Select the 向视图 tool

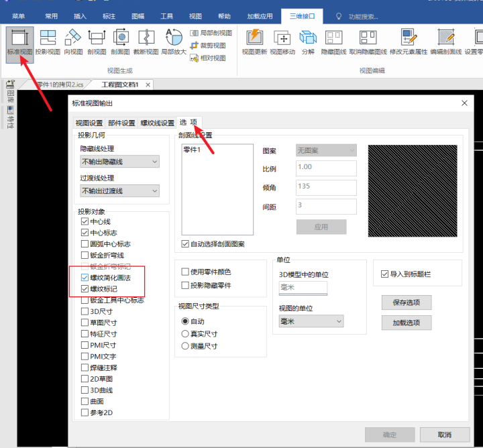[73, 42]
